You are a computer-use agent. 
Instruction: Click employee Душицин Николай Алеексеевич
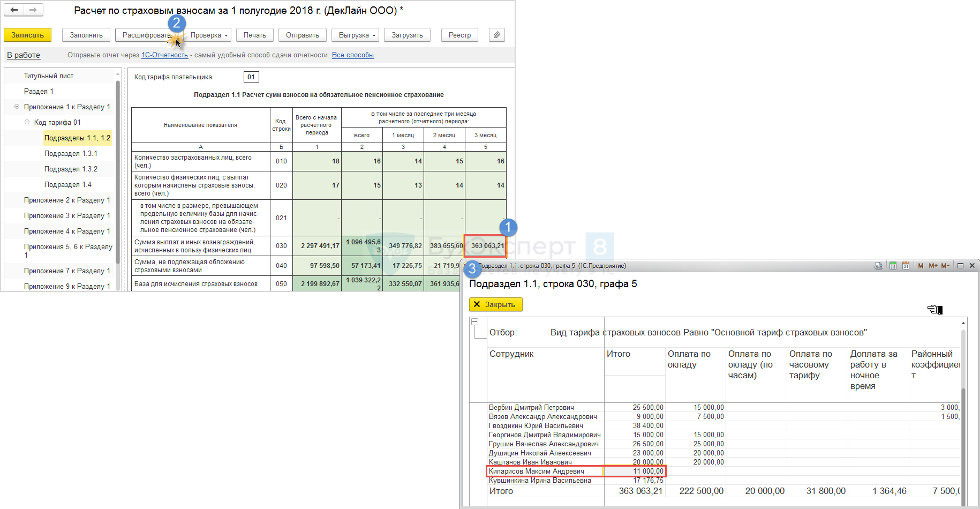pyautogui.click(x=540, y=453)
